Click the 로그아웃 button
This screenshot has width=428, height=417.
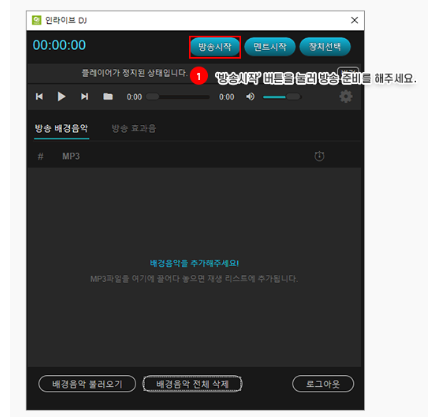pos(323,384)
